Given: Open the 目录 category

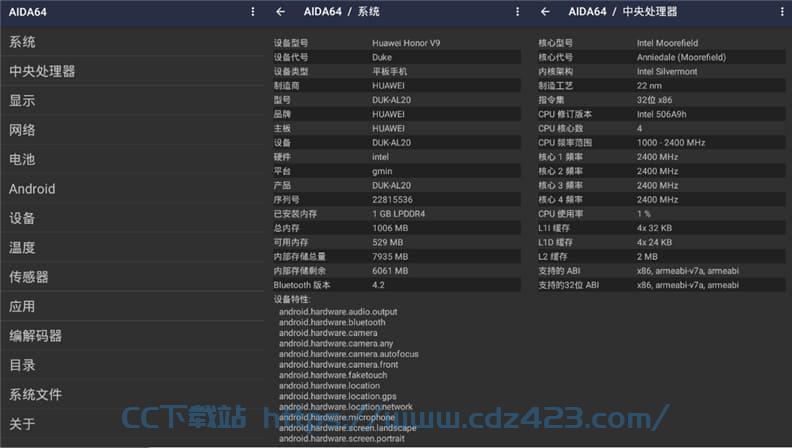Looking at the screenshot, I should click(x=132, y=365).
